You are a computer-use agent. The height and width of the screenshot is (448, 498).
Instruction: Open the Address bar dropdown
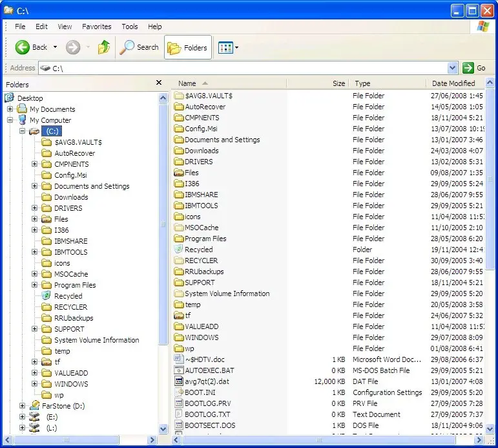pos(452,68)
